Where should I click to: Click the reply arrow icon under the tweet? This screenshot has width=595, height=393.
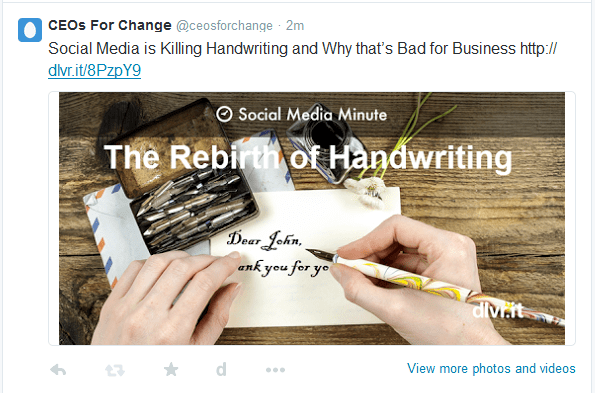(58, 369)
